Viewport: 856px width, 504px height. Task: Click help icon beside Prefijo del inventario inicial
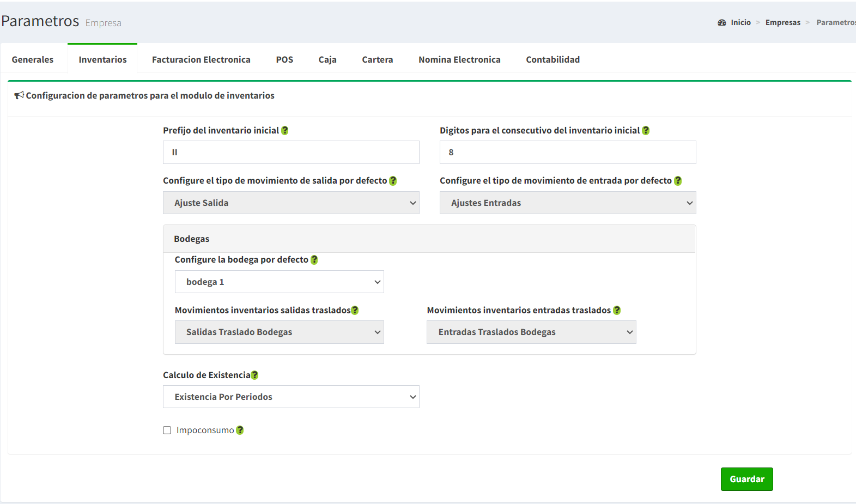(284, 131)
